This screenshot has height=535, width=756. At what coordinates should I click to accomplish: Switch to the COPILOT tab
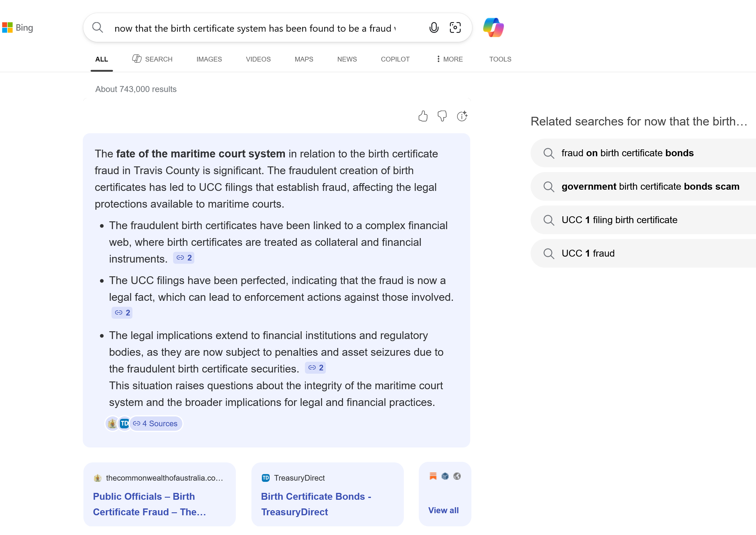(395, 59)
